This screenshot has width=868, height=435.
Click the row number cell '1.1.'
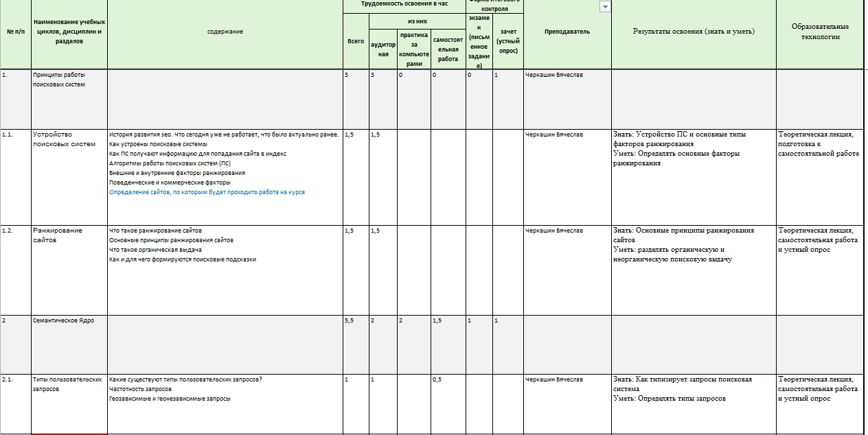[x=16, y=176]
